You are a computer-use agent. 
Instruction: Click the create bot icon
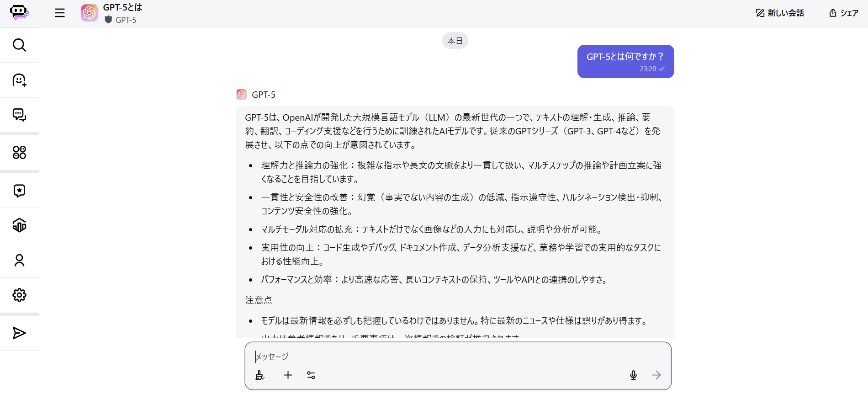[x=19, y=80]
